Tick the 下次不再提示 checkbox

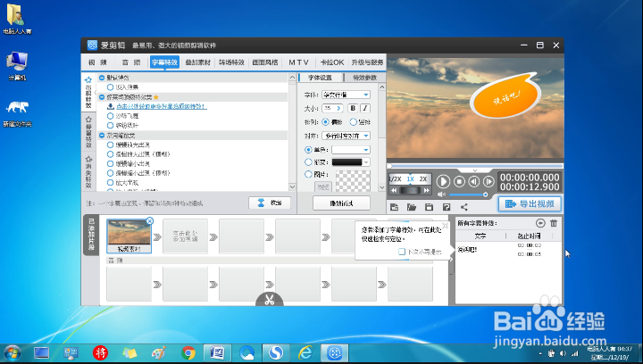[402, 252]
